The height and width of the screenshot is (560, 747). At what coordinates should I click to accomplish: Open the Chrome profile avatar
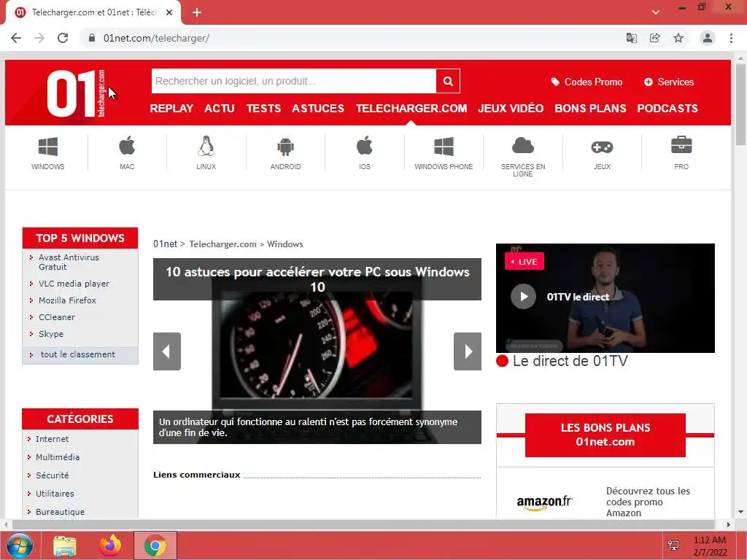[x=708, y=38]
